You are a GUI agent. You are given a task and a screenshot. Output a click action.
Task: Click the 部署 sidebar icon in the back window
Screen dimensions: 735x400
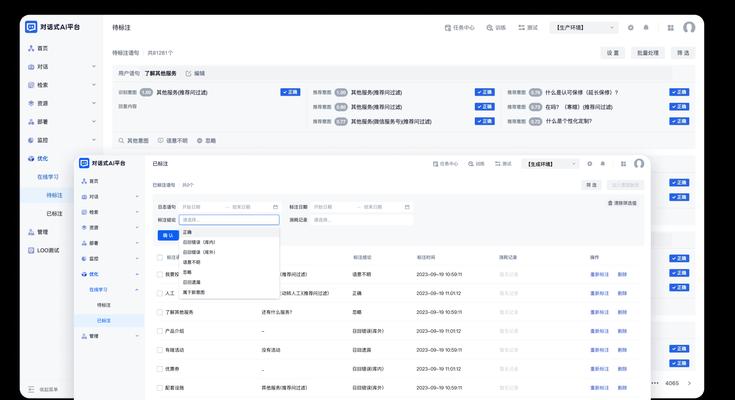click(x=31, y=121)
